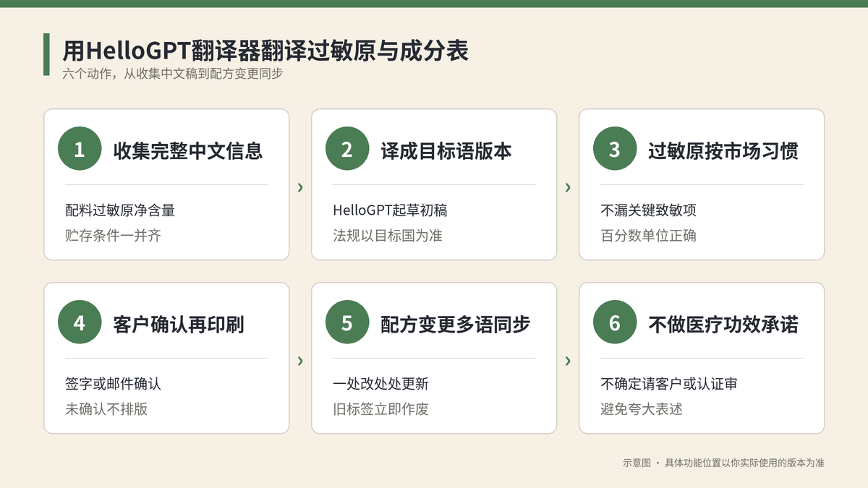This screenshot has width=868, height=488.
Task: Click the line '一处改处处更新'
Action: point(381,384)
